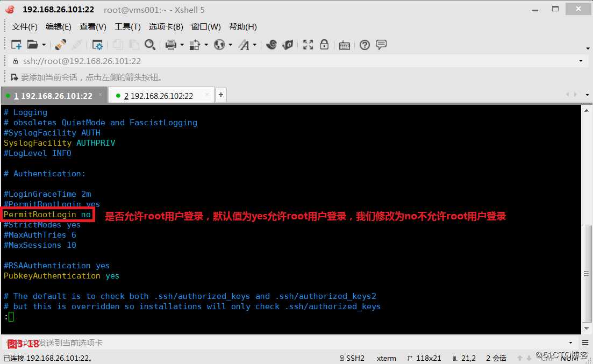Open Find with the magnifier icon

click(151, 45)
